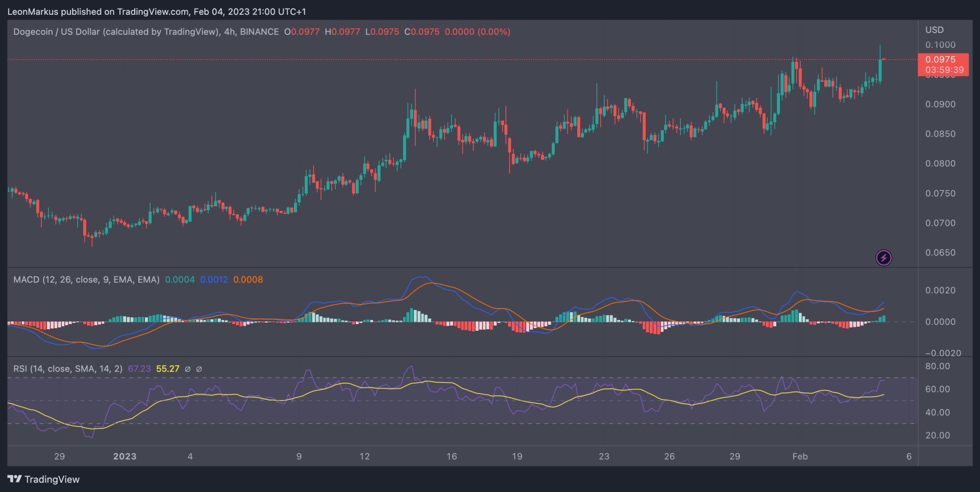Click the 80.00 RSI axis label
The image size is (980, 492).
pyautogui.click(x=938, y=366)
